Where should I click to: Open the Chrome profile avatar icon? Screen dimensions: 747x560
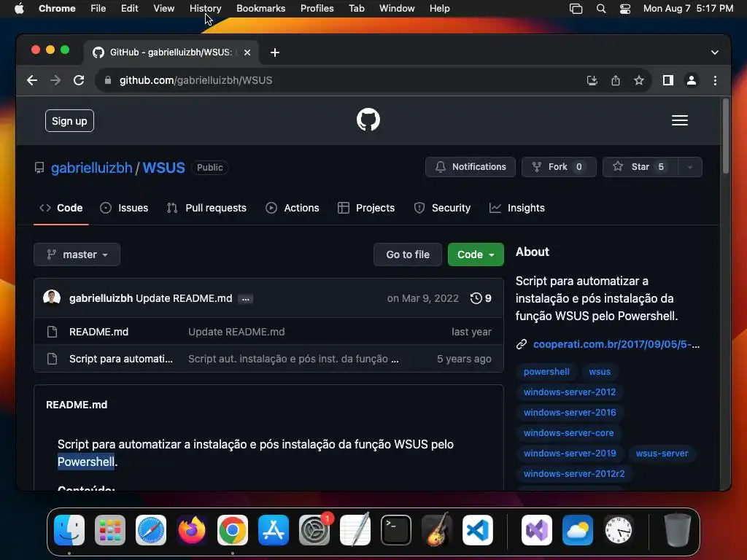coord(692,80)
